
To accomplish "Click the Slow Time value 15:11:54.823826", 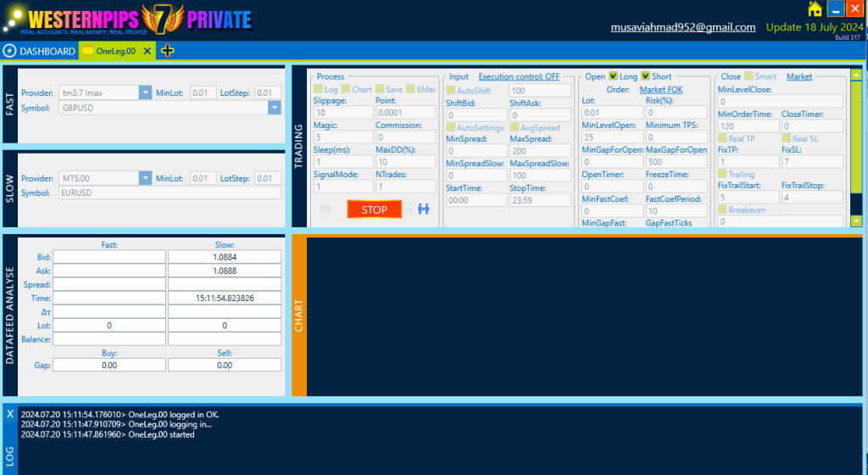I will pos(224,298).
